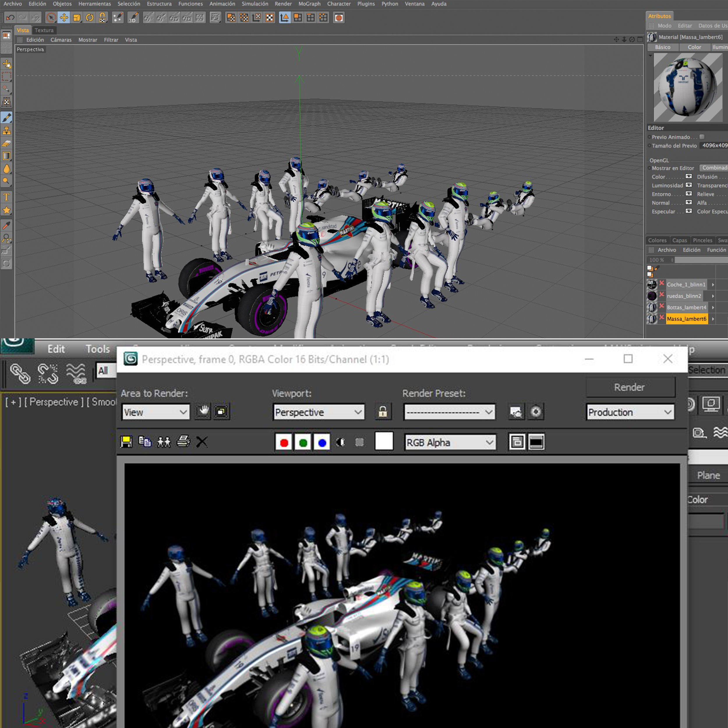Image resolution: width=728 pixels, height=728 pixels.
Task: Select the Bottas_lambert4 material layer
Action: click(686, 308)
